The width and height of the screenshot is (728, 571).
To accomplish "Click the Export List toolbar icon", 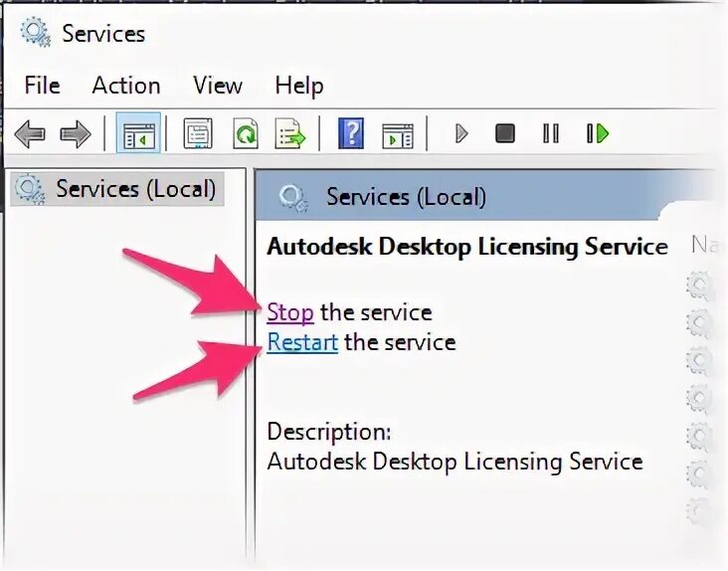I will (289, 133).
